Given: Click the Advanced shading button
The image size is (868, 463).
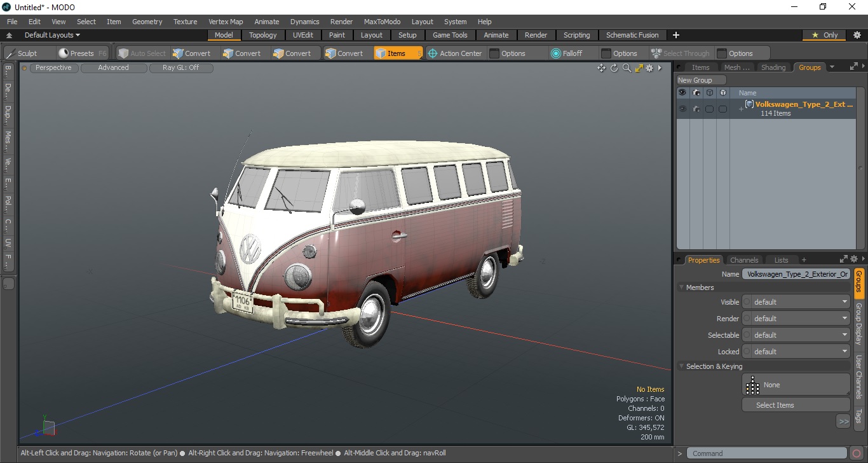Looking at the screenshot, I should (113, 68).
